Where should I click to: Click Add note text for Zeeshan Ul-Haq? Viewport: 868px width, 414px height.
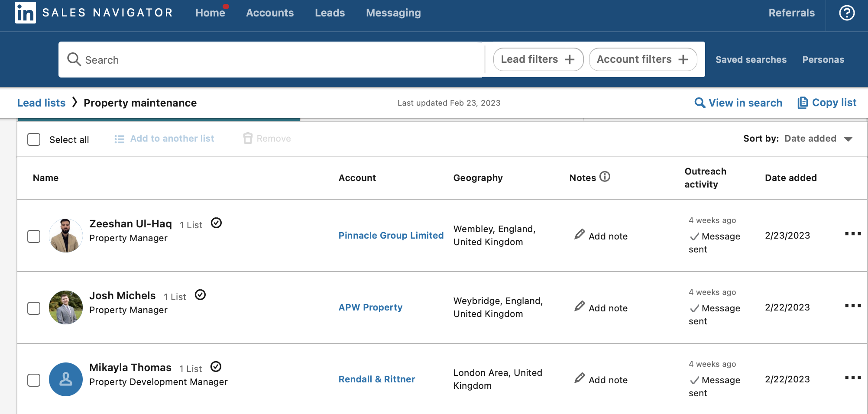click(x=608, y=236)
